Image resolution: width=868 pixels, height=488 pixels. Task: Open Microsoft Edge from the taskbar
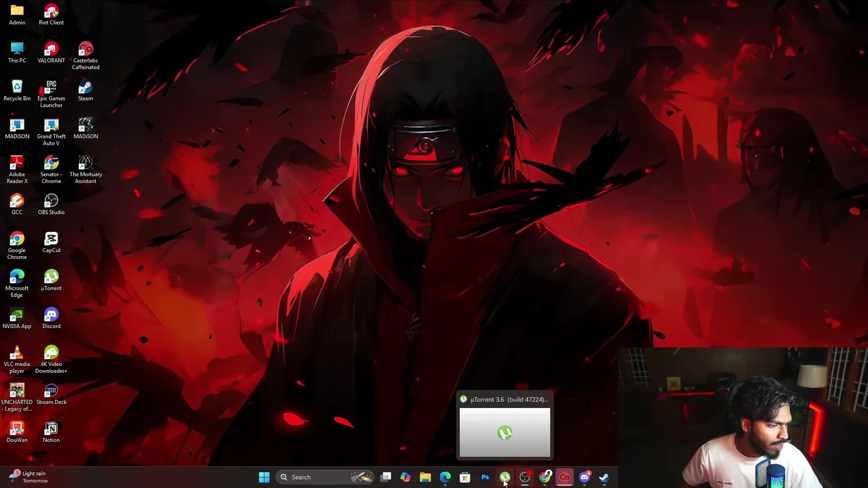pos(445,477)
